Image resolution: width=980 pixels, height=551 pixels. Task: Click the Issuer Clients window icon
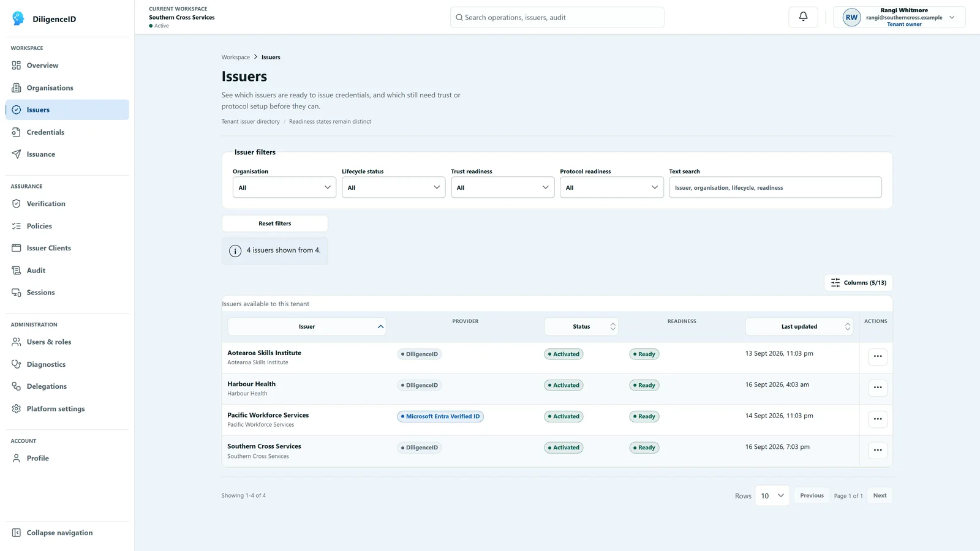click(x=17, y=248)
